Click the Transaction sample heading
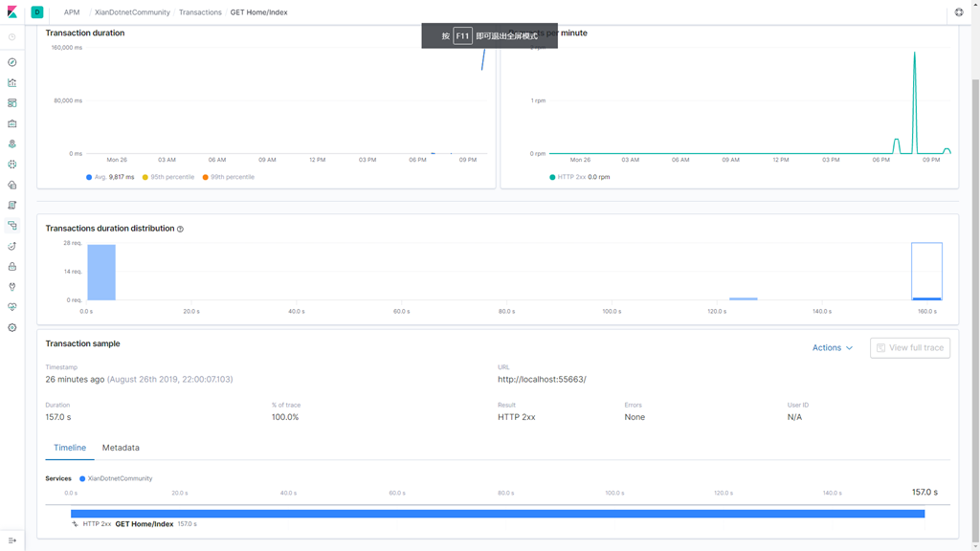 tap(82, 343)
